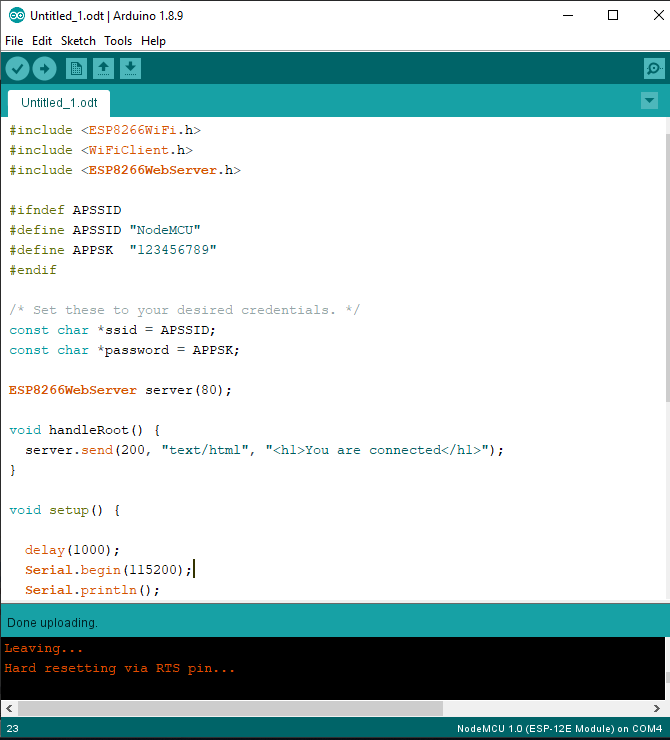Click the WiFiClient.h include line

pyautogui.click(x=101, y=150)
